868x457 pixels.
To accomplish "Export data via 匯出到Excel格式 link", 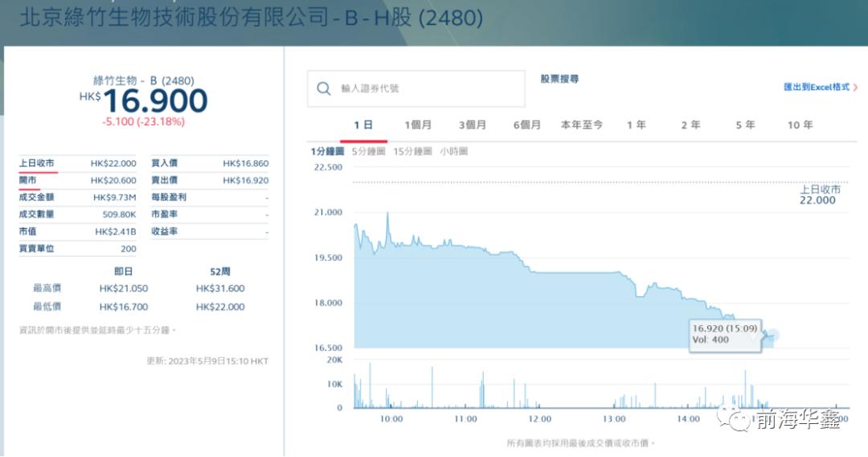I will tap(816, 87).
